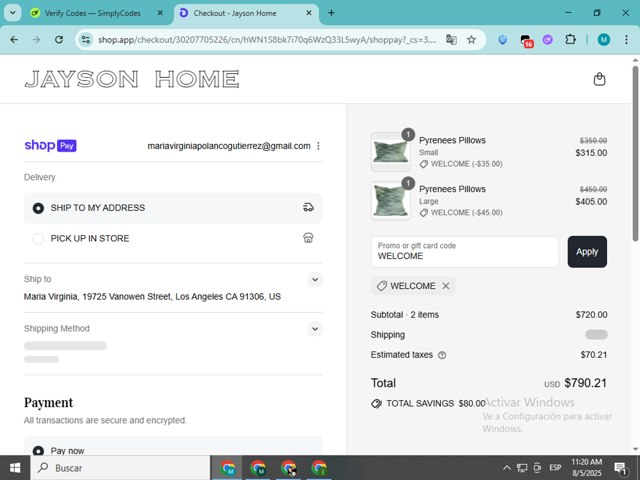Click the $405.00 large pillow price

[x=591, y=202]
